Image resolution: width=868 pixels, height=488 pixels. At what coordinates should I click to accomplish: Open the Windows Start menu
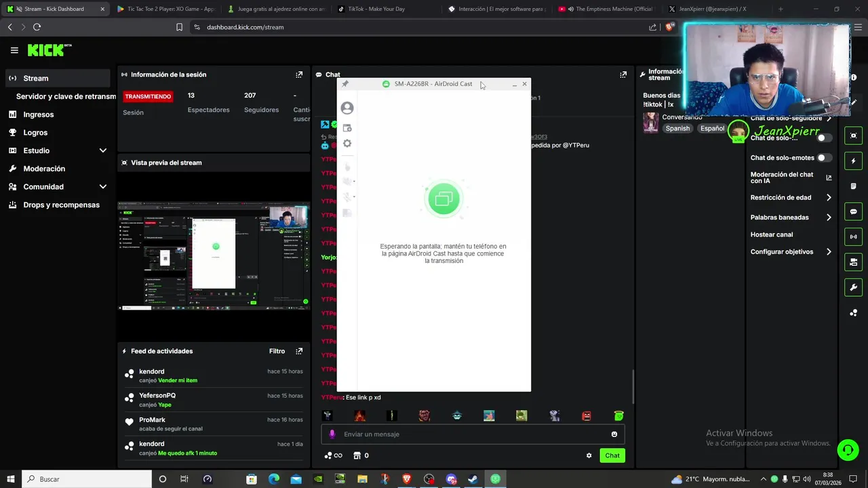click(x=11, y=479)
